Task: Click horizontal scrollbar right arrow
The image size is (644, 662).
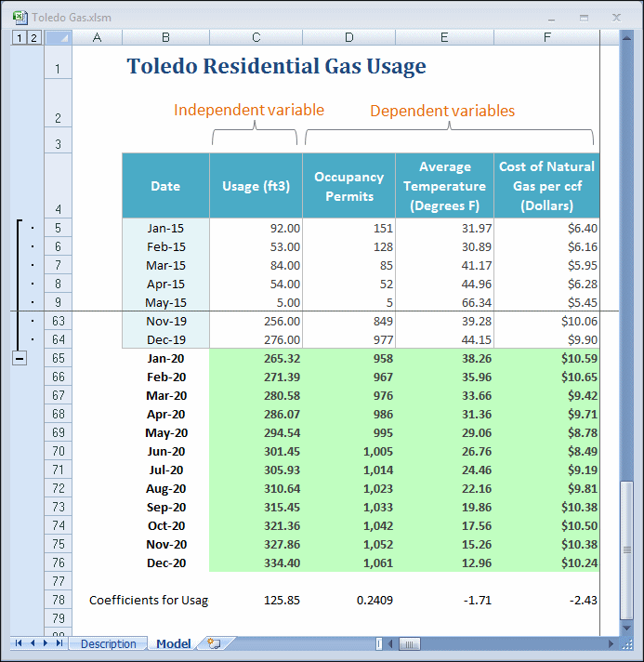Action: (x=611, y=643)
